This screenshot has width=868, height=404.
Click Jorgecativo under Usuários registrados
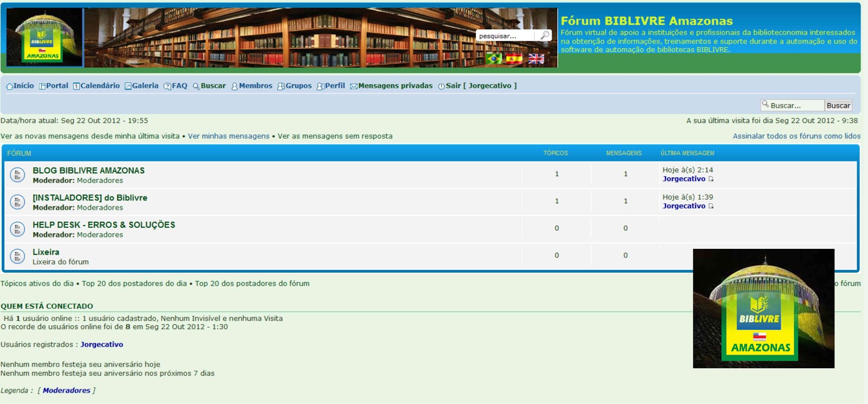pyautogui.click(x=101, y=344)
